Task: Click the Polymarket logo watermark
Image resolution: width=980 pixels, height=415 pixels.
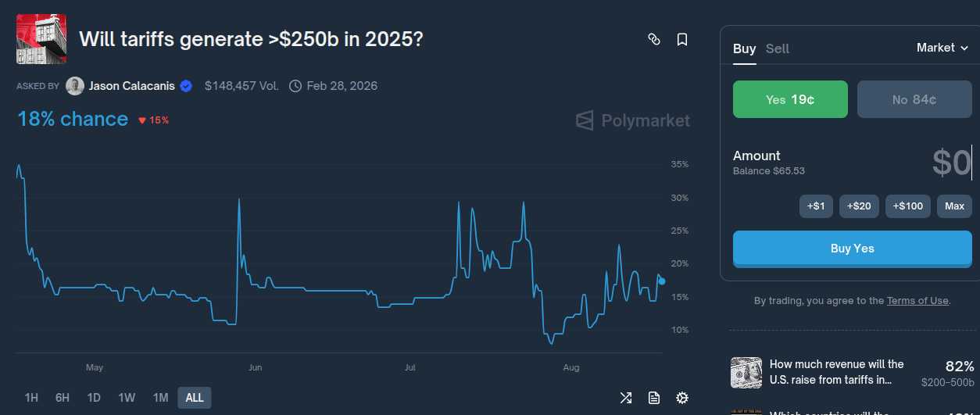Action: point(633,120)
